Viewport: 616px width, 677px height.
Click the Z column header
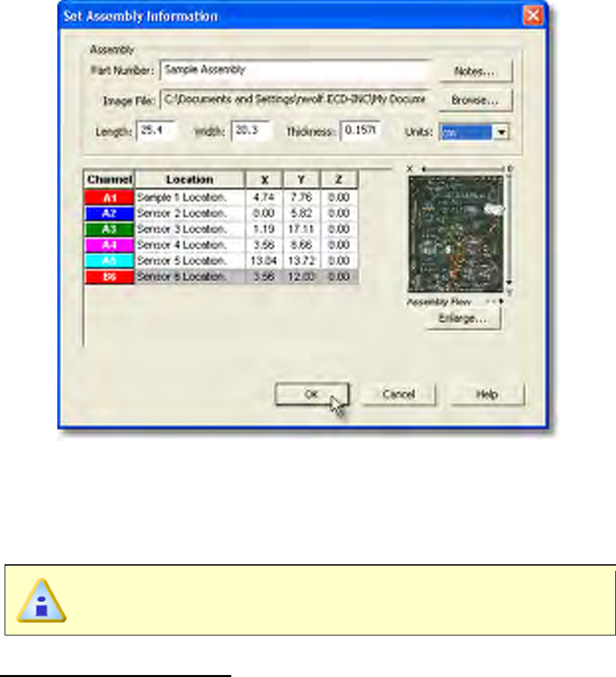coord(339,179)
